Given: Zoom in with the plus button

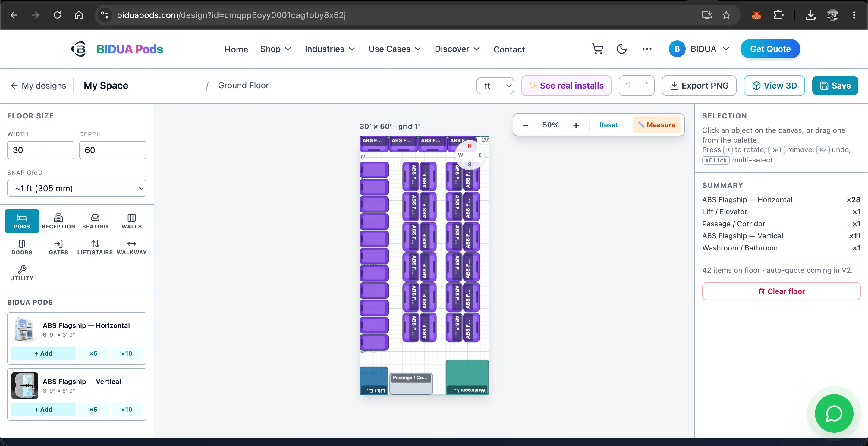Looking at the screenshot, I should click(576, 125).
